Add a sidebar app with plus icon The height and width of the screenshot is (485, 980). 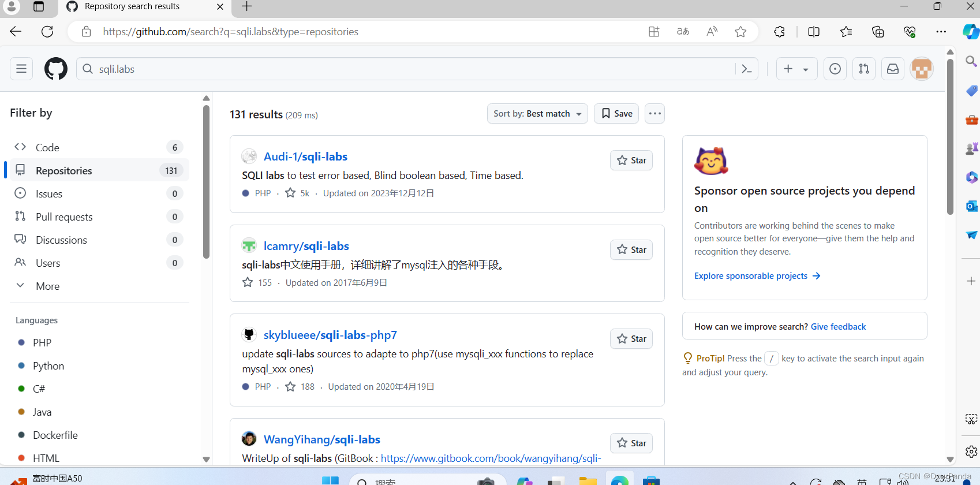coord(971,281)
